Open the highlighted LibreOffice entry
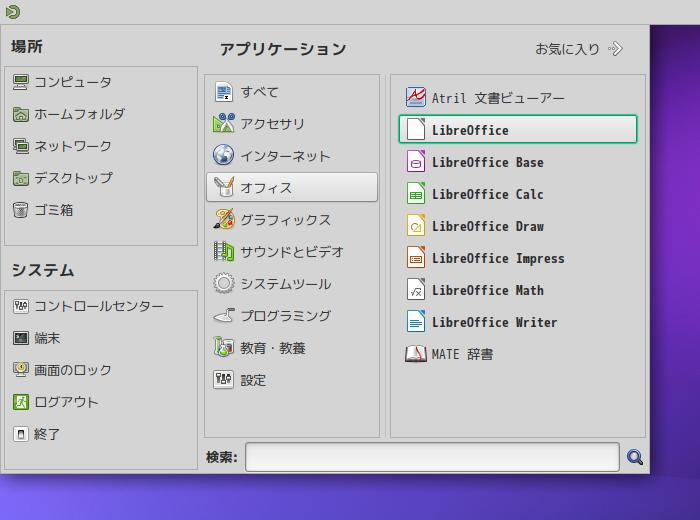Viewport: 700px width, 520px height. (x=517, y=129)
